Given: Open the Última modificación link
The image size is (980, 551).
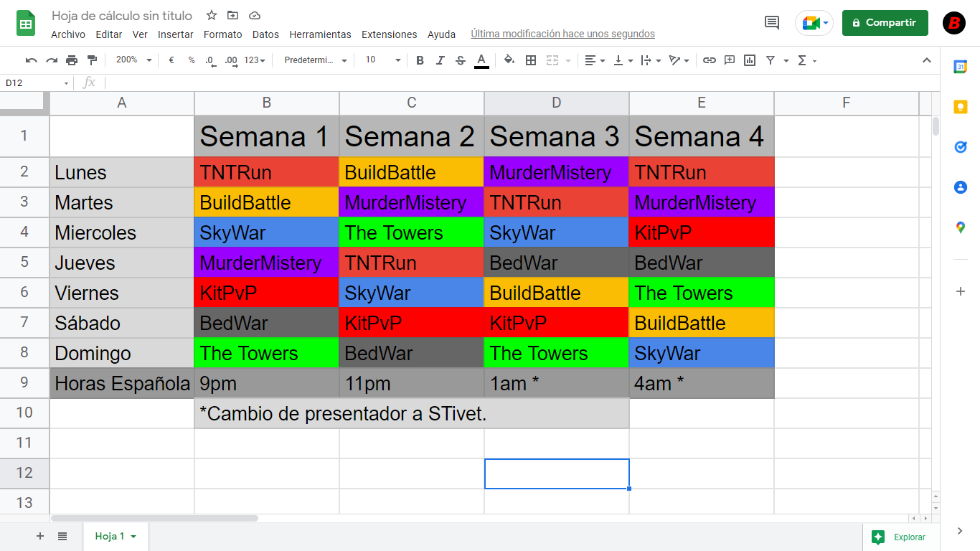Looking at the screenshot, I should pyautogui.click(x=562, y=34).
